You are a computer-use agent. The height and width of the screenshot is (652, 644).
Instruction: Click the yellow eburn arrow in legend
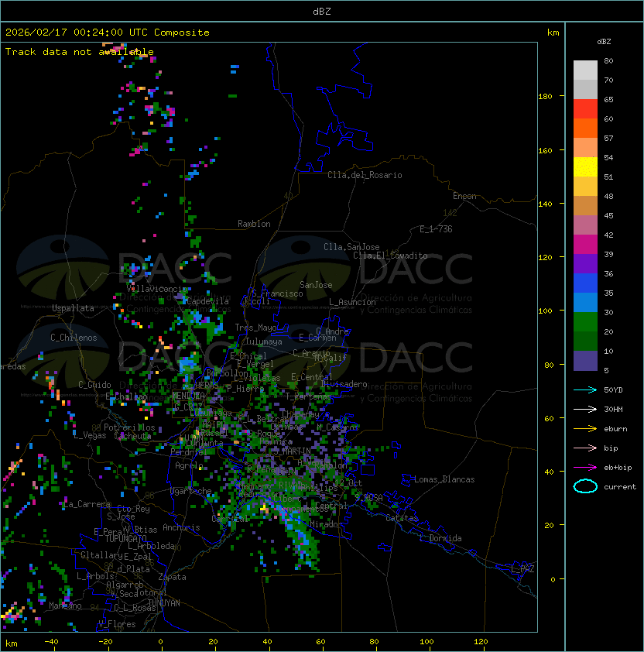coord(585,429)
